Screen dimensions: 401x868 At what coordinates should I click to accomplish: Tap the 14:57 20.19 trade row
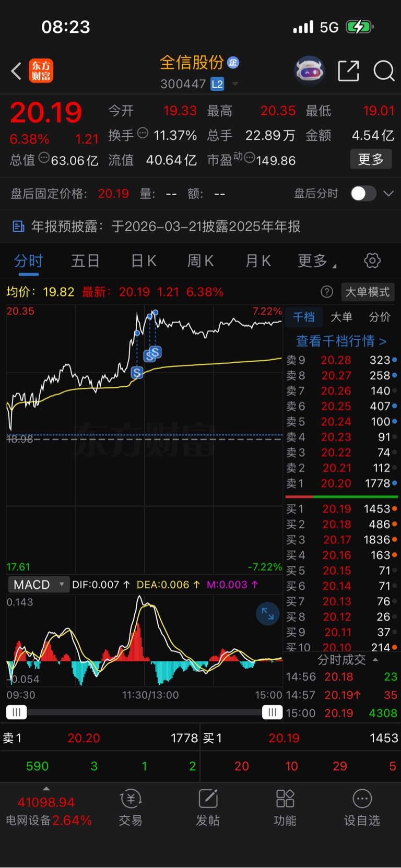click(x=341, y=695)
